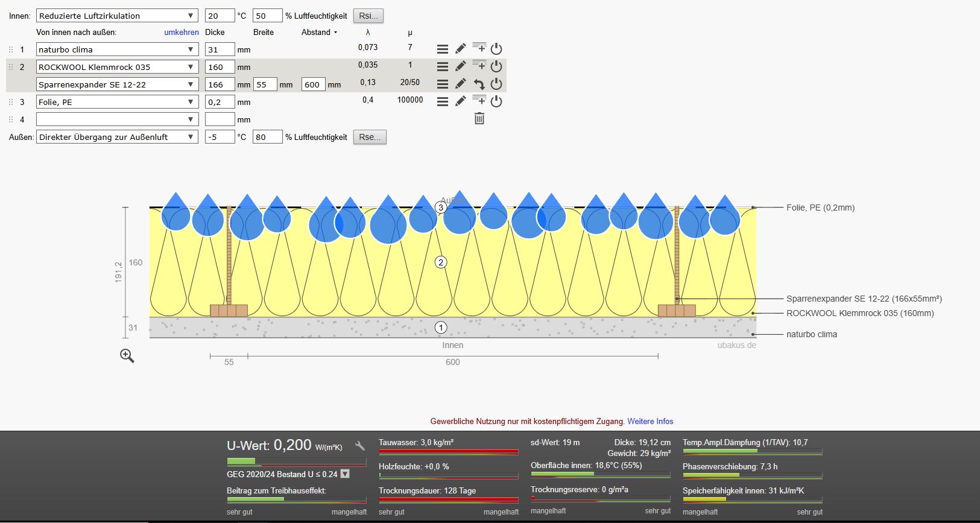Open Außen Direkter Übergang zur Außenluft dropdown
Screen dimensions: 980x523
[117, 137]
